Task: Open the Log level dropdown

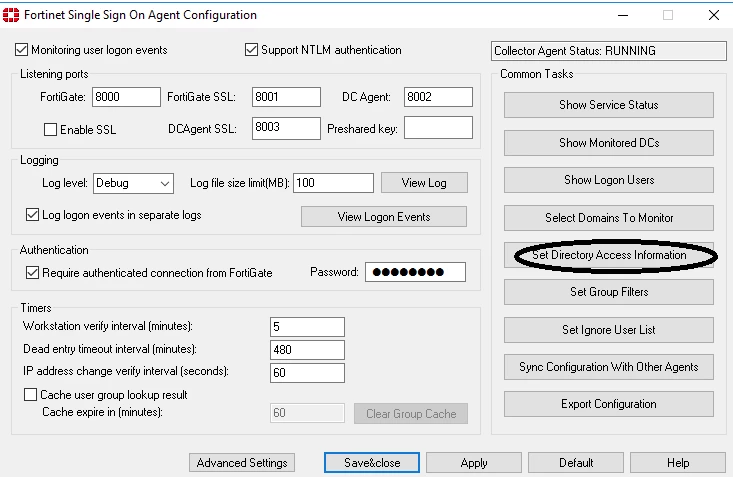Action: pyautogui.click(x=133, y=183)
